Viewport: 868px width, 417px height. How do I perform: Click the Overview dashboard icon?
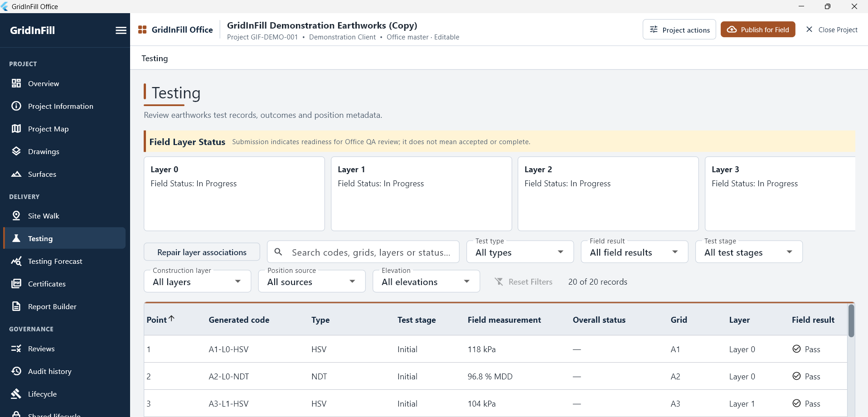click(x=16, y=83)
